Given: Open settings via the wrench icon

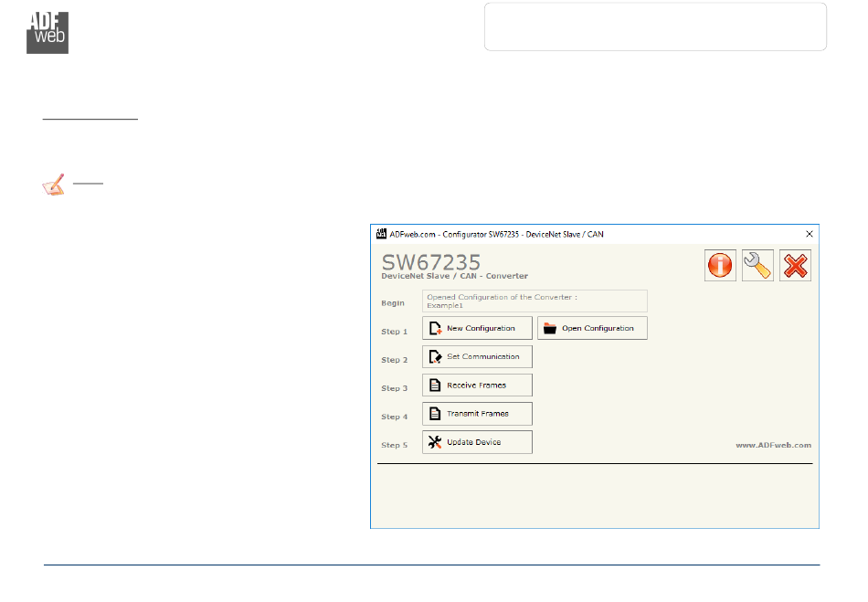Looking at the screenshot, I should pos(757,266).
